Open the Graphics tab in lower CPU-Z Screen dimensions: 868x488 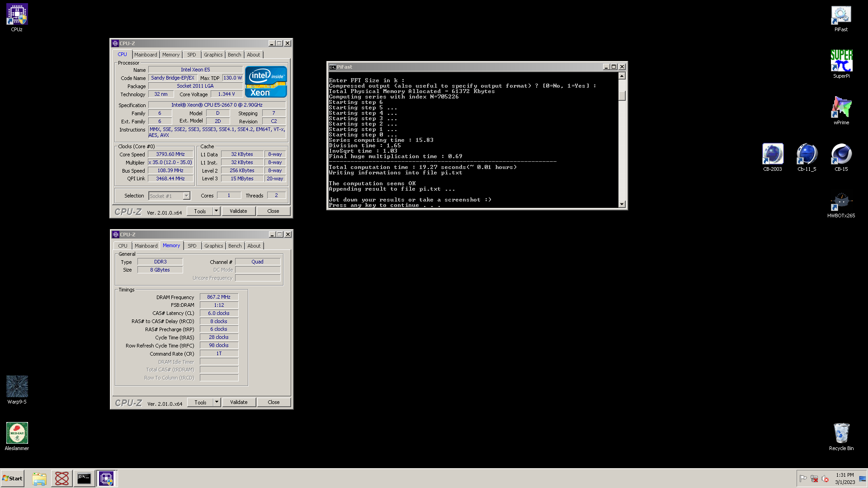[213, 246]
